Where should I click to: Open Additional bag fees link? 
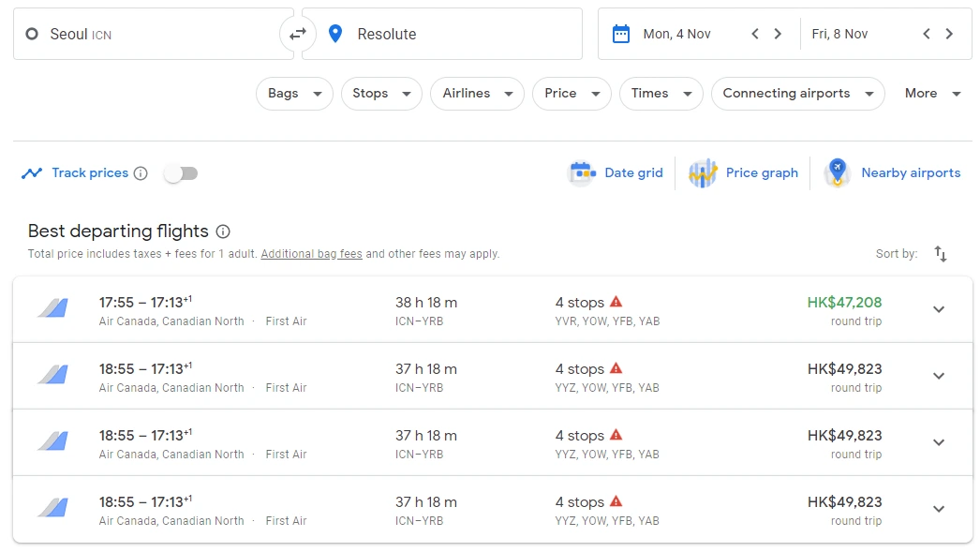(x=311, y=254)
